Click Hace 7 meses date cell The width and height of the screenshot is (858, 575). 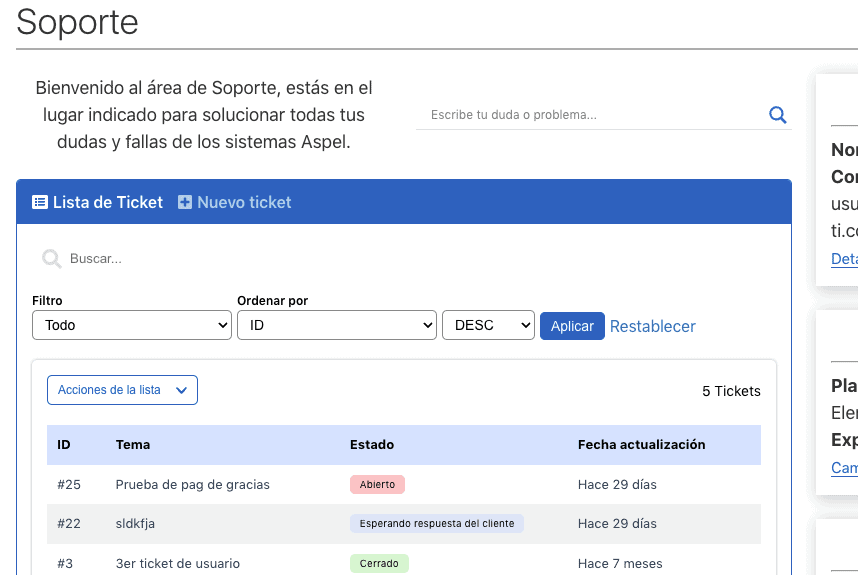click(620, 564)
